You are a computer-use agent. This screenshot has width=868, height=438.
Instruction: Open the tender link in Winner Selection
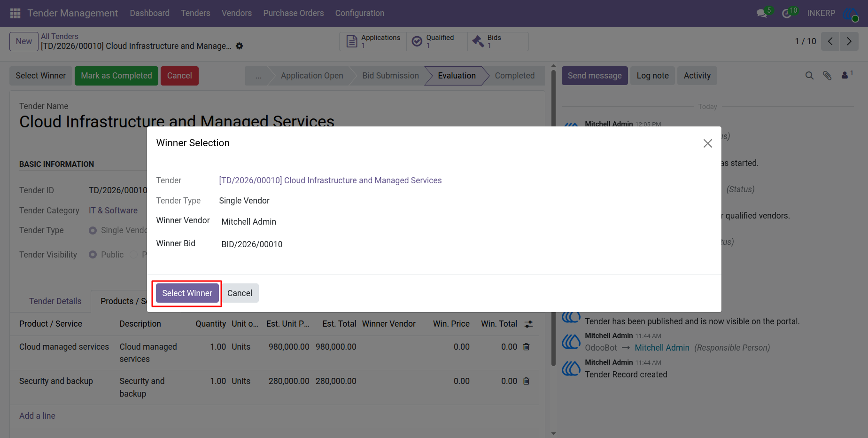pos(330,180)
